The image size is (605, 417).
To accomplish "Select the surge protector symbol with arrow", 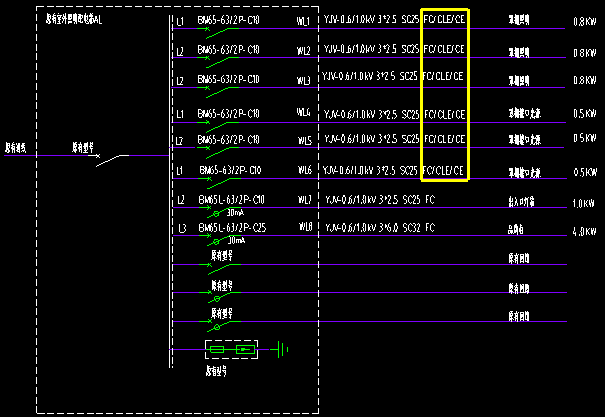I will pyautogui.click(x=245, y=349).
